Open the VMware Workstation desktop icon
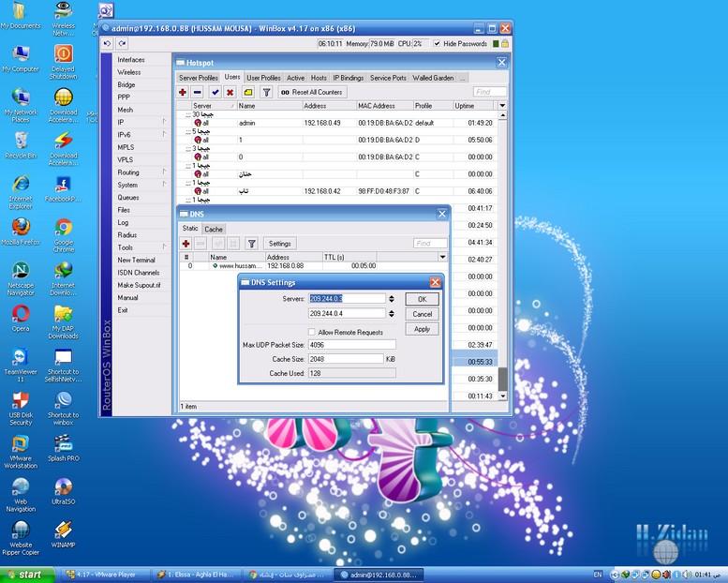Viewport: 728px width, 583px height. (x=21, y=452)
